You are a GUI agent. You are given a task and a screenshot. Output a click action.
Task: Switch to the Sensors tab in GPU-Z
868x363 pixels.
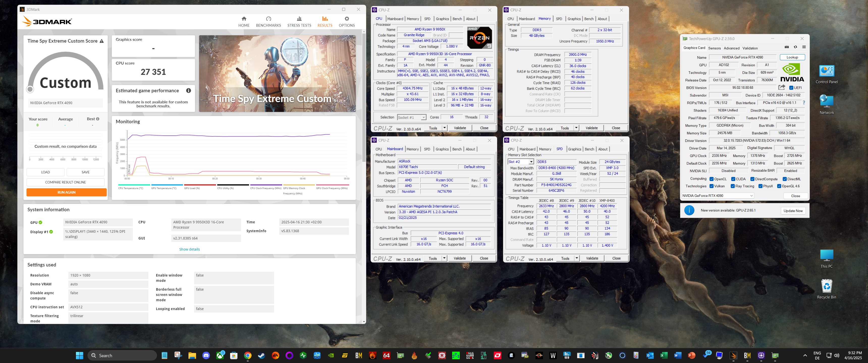point(714,48)
